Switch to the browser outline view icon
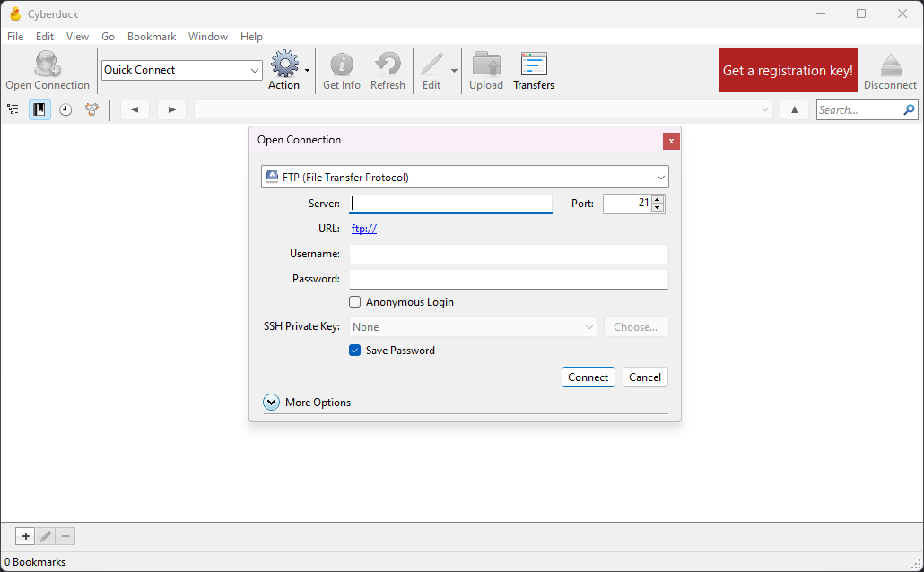The image size is (924, 572). (x=13, y=109)
